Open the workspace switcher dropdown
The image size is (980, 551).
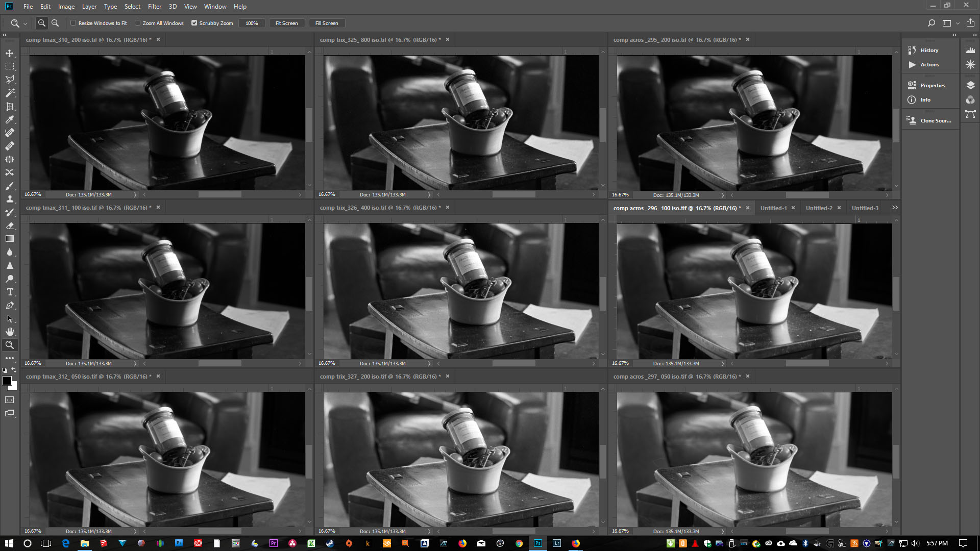click(950, 23)
